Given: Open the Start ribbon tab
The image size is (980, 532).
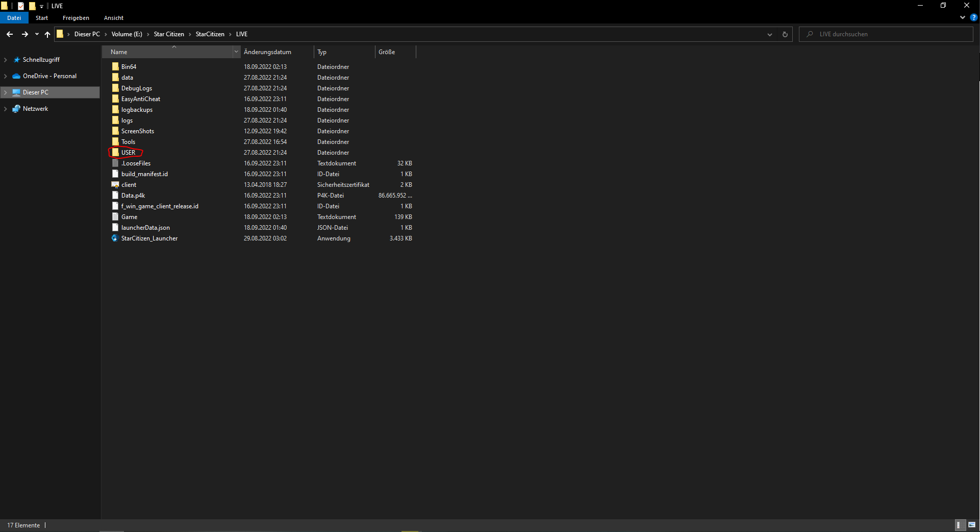Looking at the screenshot, I should click(42, 18).
